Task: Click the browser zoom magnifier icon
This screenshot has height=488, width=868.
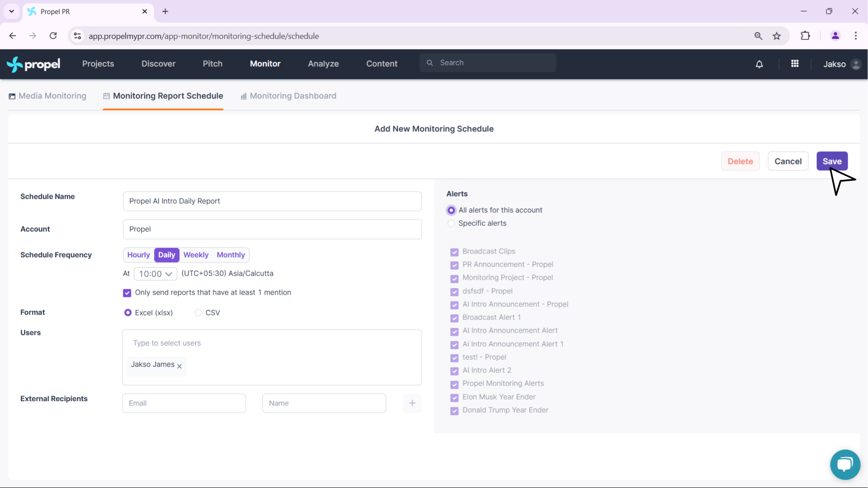Action: click(x=758, y=36)
